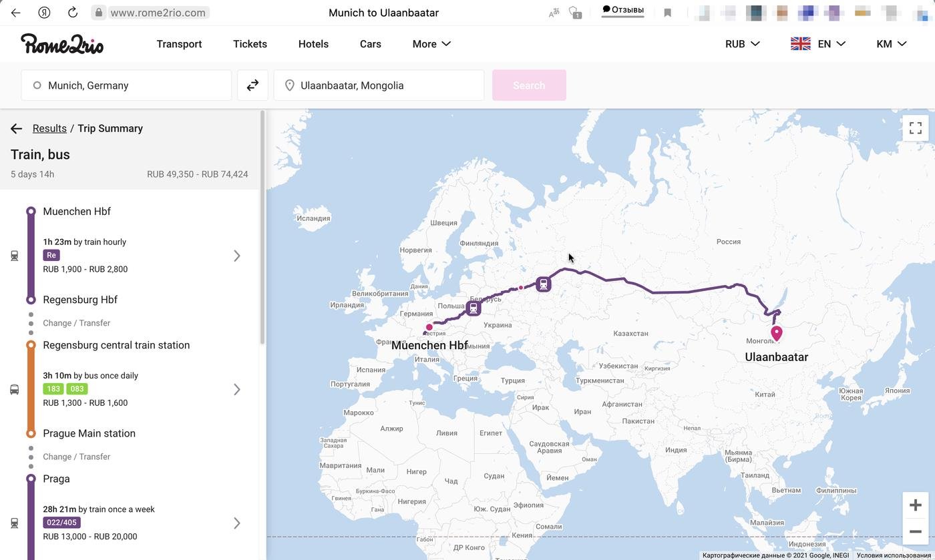
Task: Swap origin and destination with the arrows icon
Action: pyautogui.click(x=252, y=85)
